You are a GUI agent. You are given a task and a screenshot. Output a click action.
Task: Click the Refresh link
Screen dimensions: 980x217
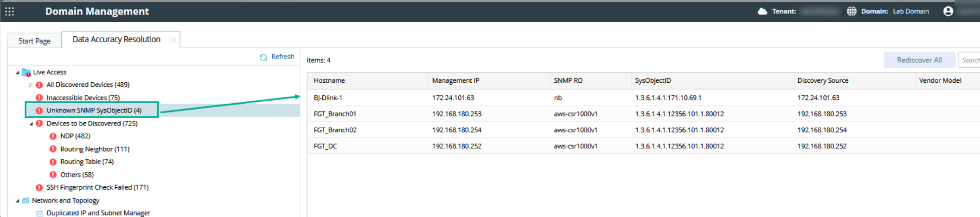pos(282,57)
